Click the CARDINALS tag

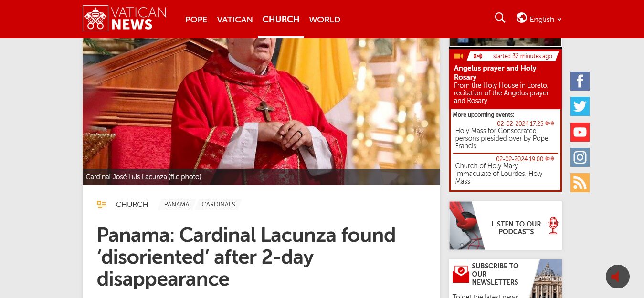[x=219, y=205]
